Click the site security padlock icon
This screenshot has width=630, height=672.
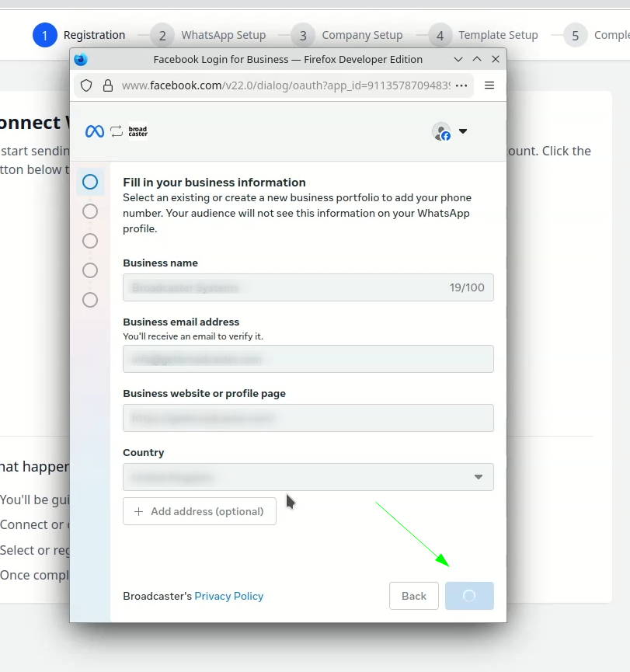108,85
